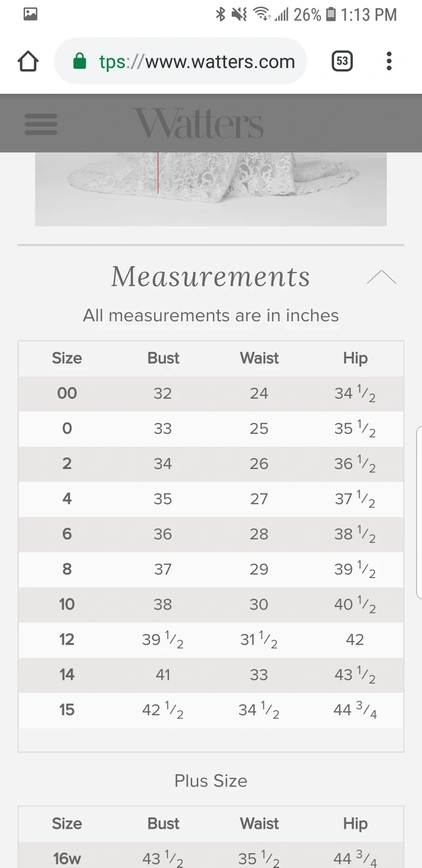The width and height of the screenshot is (422, 868).
Task: Tap the green padlock security icon
Action: point(79,61)
